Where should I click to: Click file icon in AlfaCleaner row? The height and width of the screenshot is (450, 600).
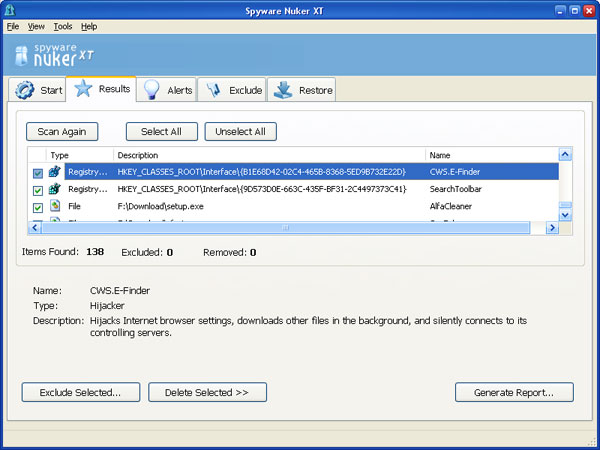coord(55,205)
